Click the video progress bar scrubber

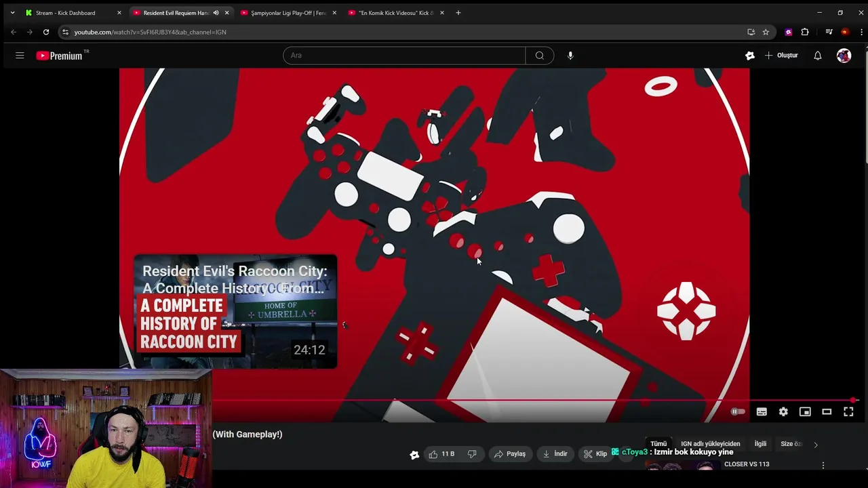(x=853, y=400)
